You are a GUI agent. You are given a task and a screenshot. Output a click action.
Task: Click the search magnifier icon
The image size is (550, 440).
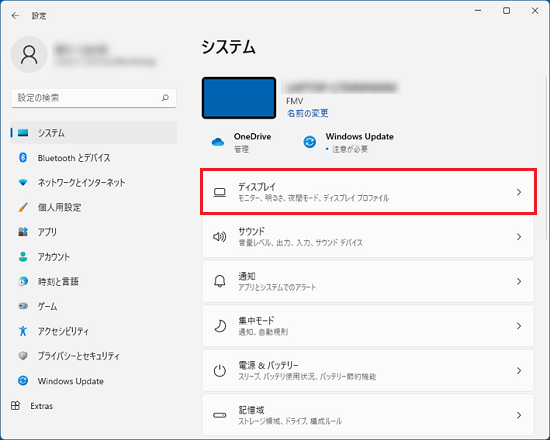click(165, 98)
